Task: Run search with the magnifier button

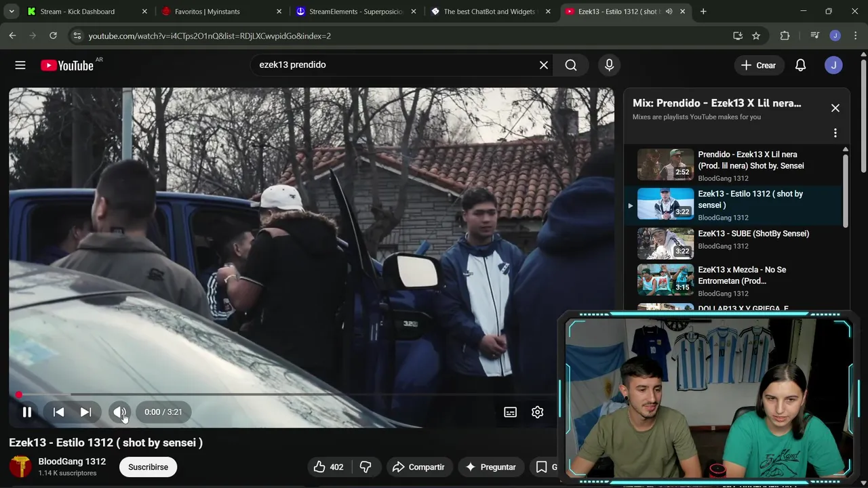Action: pyautogui.click(x=571, y=65)
